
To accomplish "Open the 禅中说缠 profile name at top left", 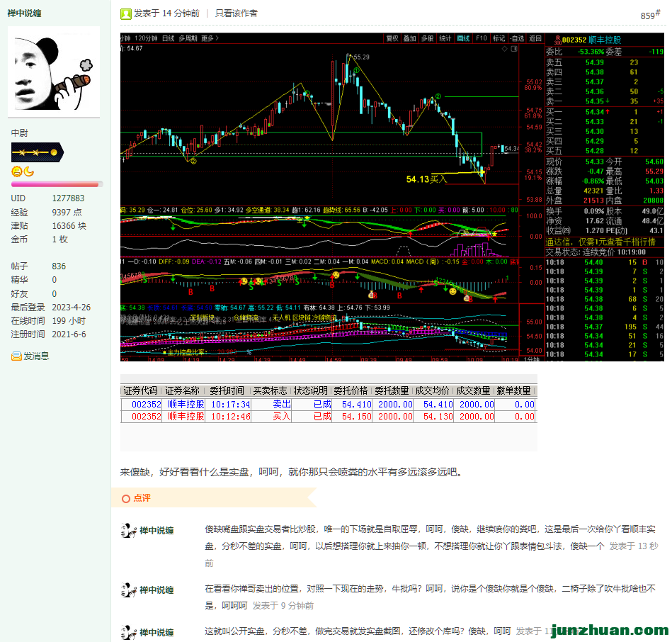I will point(24,13).
